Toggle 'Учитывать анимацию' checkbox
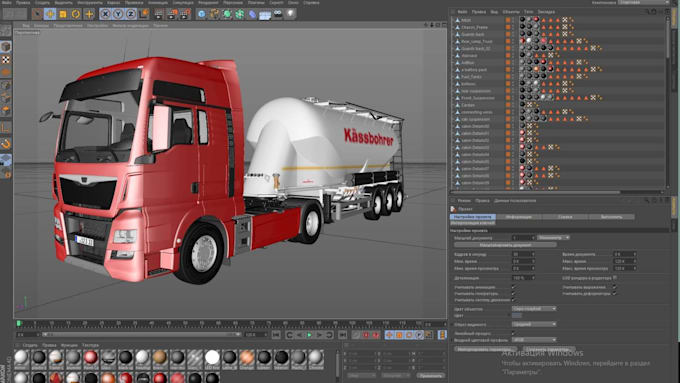Screen dimensions: 680x383 point(513,287)
